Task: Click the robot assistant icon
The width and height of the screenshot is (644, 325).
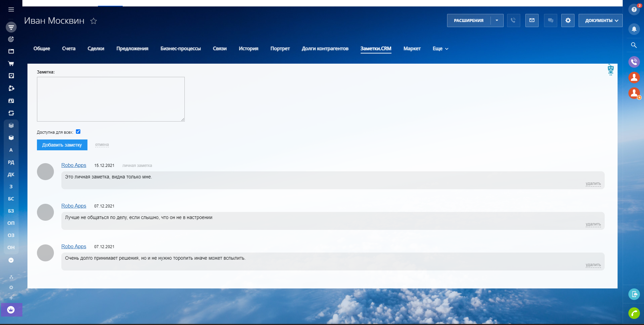Action: click(610, 70)
